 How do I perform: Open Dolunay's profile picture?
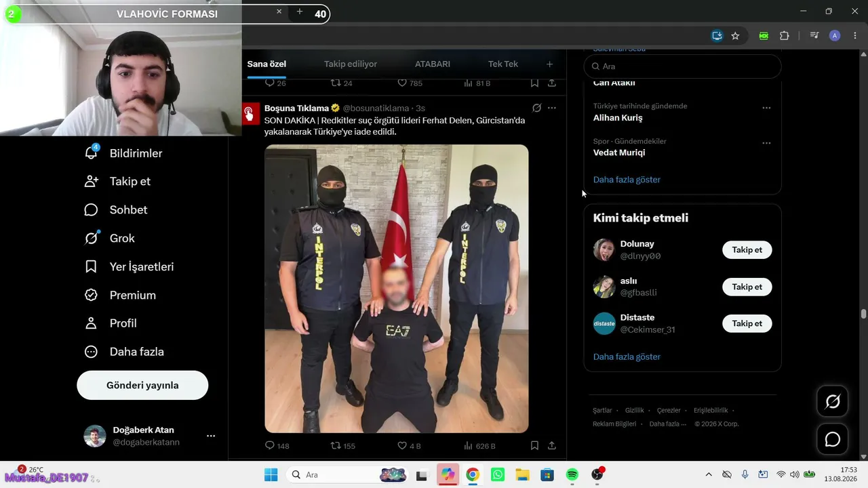[x=604, y=250]
